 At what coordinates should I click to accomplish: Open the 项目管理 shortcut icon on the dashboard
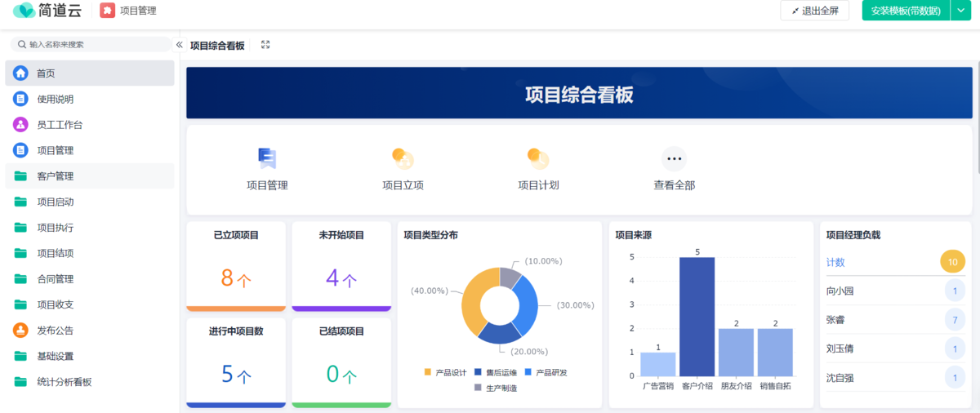(x=267, y=158)
